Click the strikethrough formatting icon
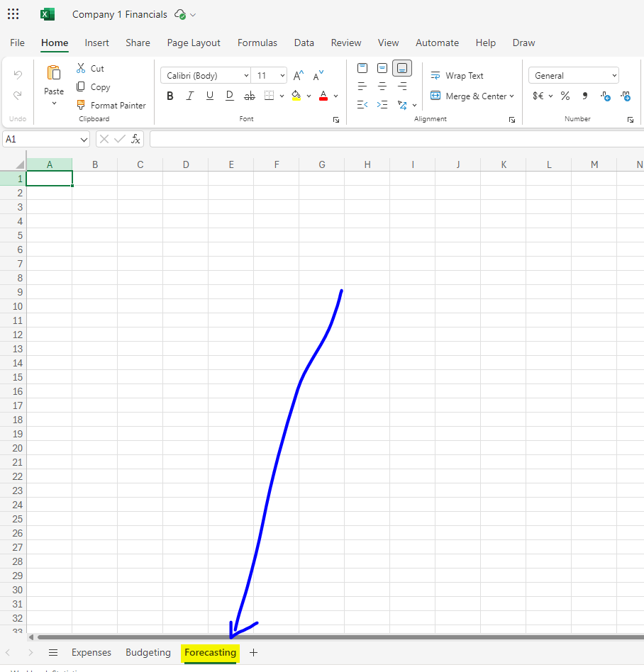Viewport: 644px width, 672px height. [249, 95]
